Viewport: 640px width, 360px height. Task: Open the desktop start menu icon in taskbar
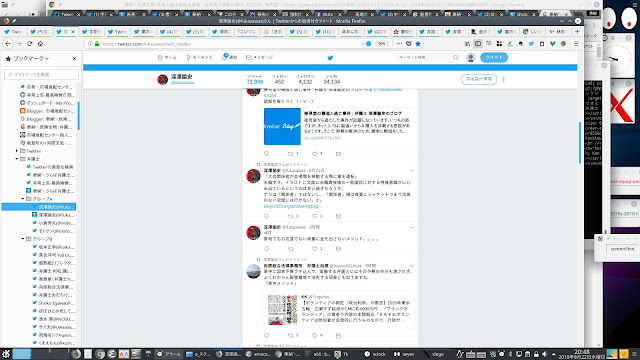(x=6, y=354)
